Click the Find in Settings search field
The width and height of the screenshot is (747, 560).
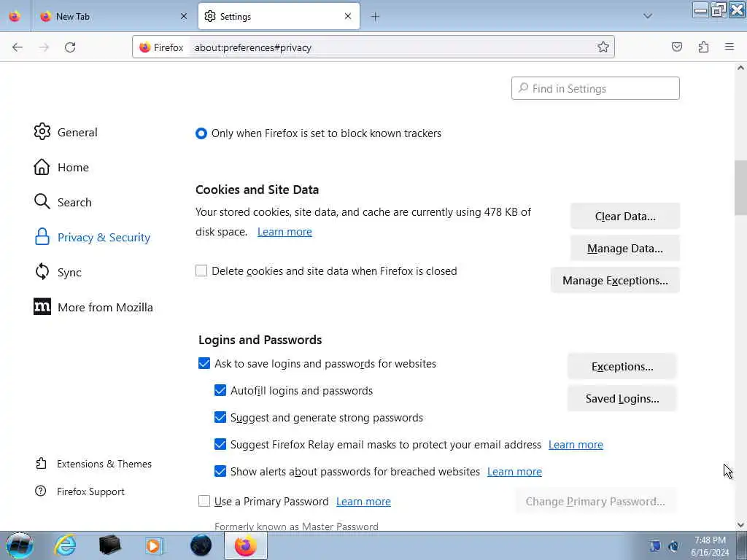[595, 88]
